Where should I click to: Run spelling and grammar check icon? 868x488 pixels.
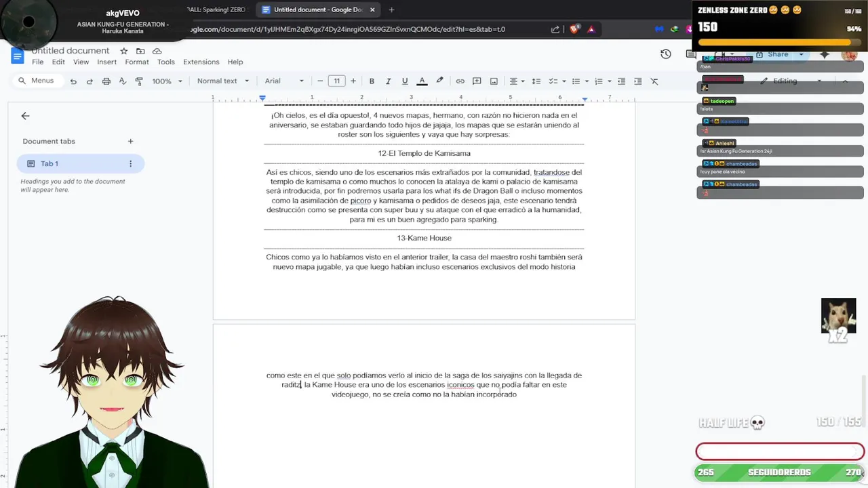click(123, 81)
